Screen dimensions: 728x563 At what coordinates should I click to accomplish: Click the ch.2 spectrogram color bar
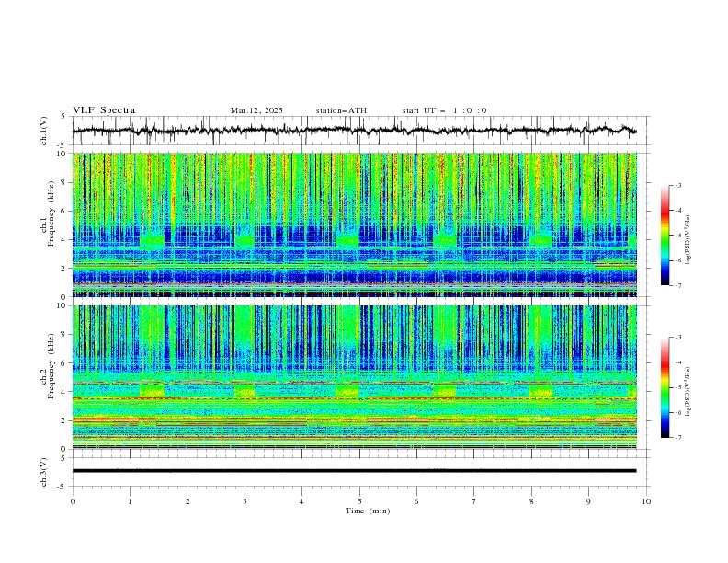pos(665,387)
